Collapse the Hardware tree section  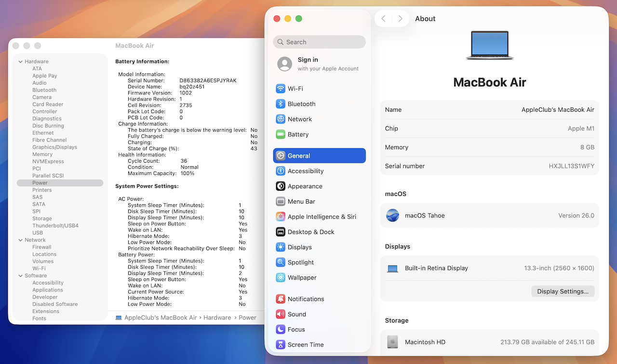point(20,62)
